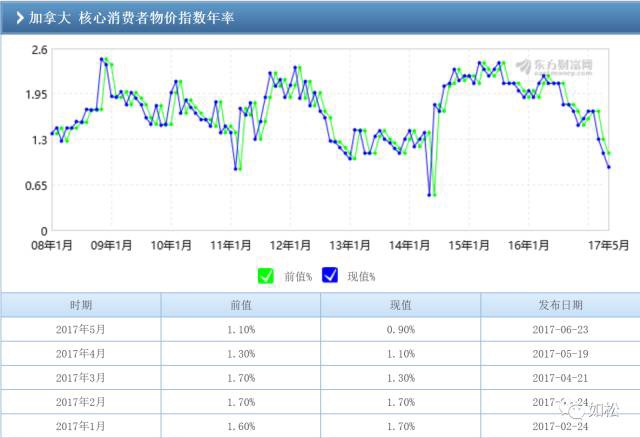Select the 2017年5月 period cell

(81, 329)
